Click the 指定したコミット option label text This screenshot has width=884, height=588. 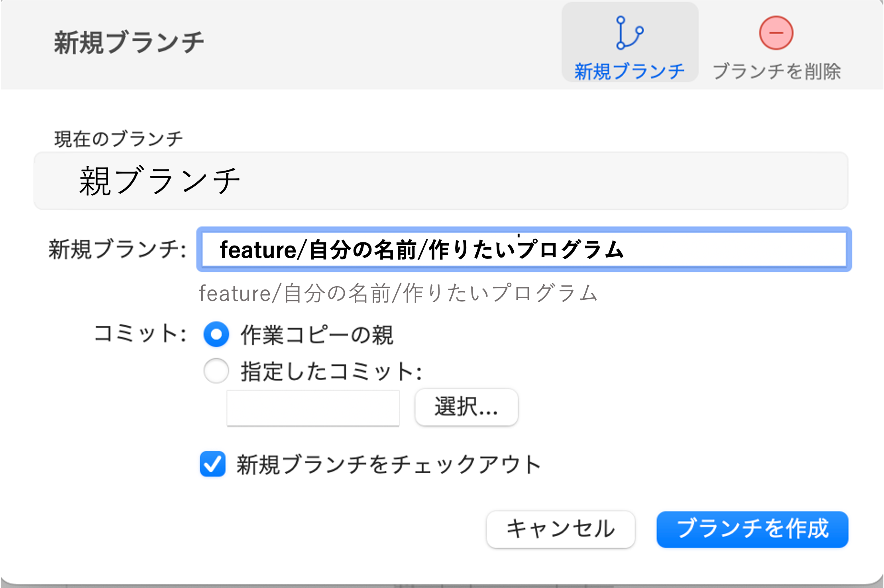coord(331,371)
